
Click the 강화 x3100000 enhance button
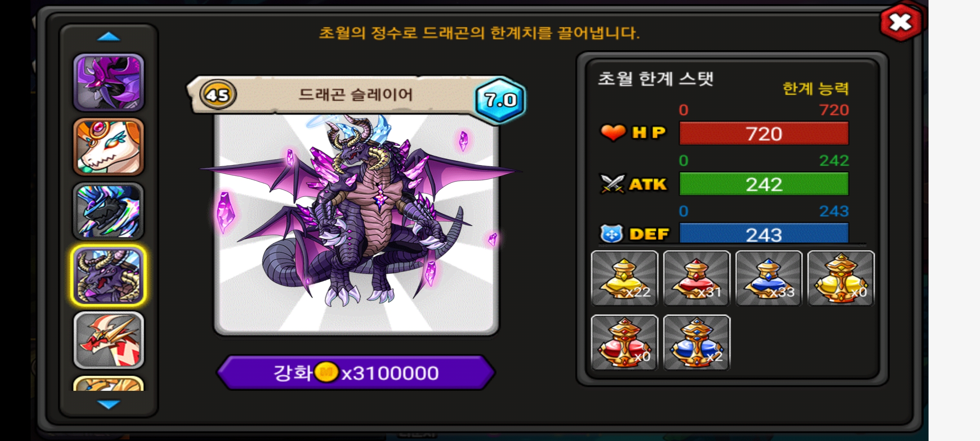356,372
